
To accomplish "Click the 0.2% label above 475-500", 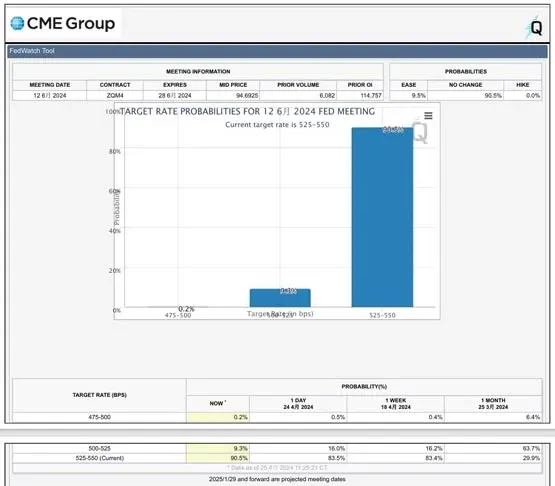I will tap(186, 309).
